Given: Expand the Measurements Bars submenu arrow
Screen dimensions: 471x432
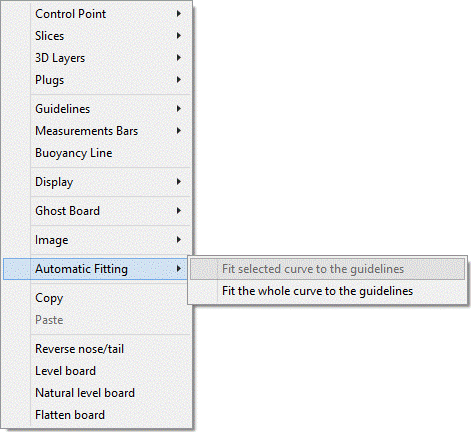Looking at the screenshot, I should (x=179, y=131).
